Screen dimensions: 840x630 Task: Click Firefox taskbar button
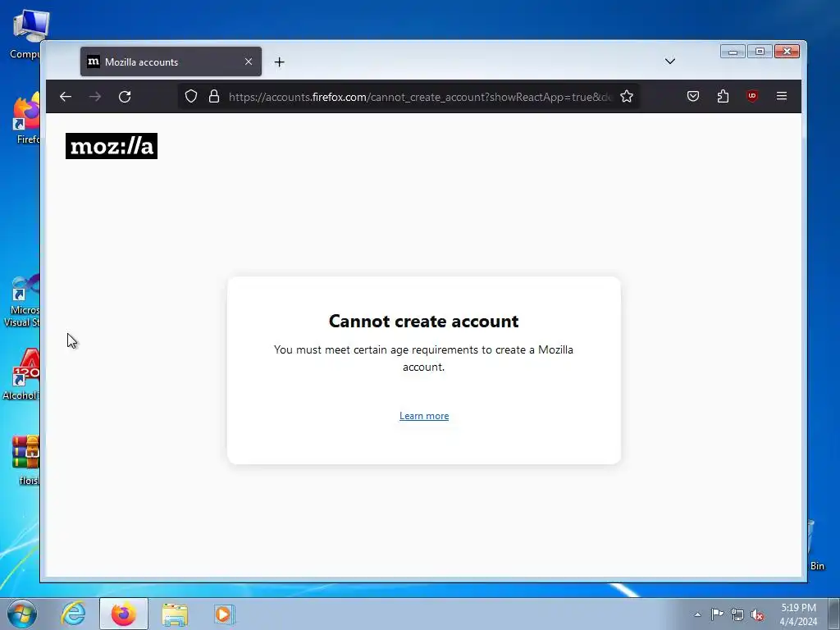coord(124,614)
